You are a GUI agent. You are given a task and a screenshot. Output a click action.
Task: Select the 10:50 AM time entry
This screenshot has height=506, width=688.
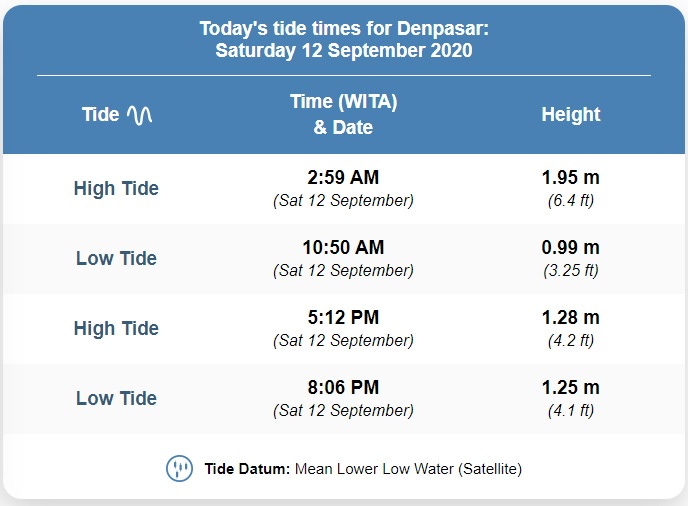point(343,247)
